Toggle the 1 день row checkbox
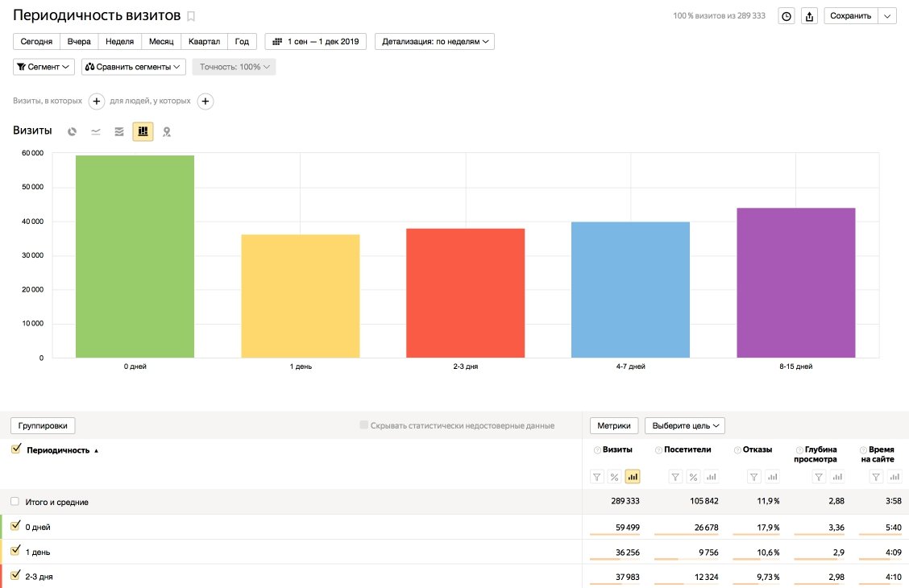 pyautogui.click(x=15, y=551)
